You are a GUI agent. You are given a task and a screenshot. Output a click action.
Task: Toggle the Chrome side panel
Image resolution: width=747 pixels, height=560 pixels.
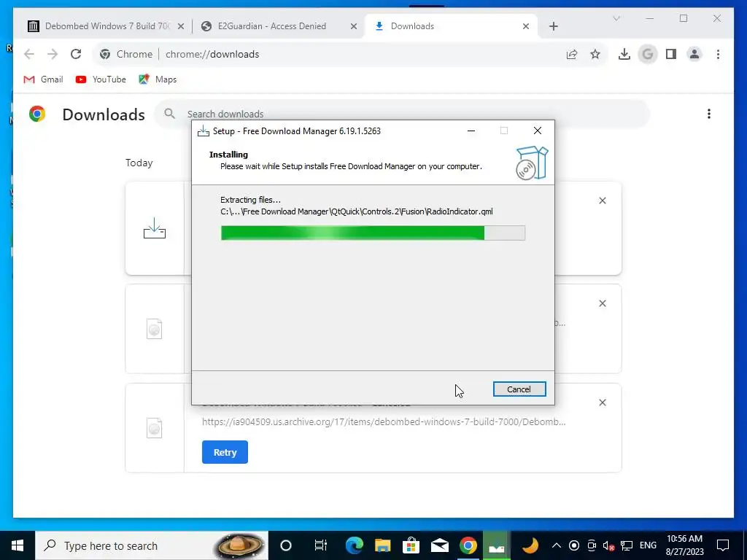(671, 54)
